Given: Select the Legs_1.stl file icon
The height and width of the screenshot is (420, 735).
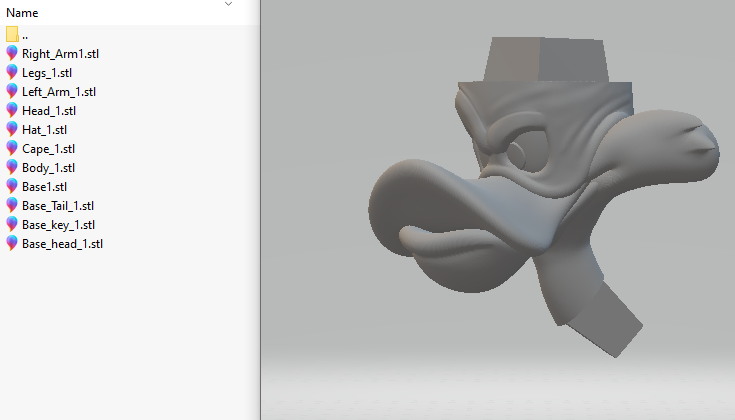Looking at the screenshot, I should 12,72.
